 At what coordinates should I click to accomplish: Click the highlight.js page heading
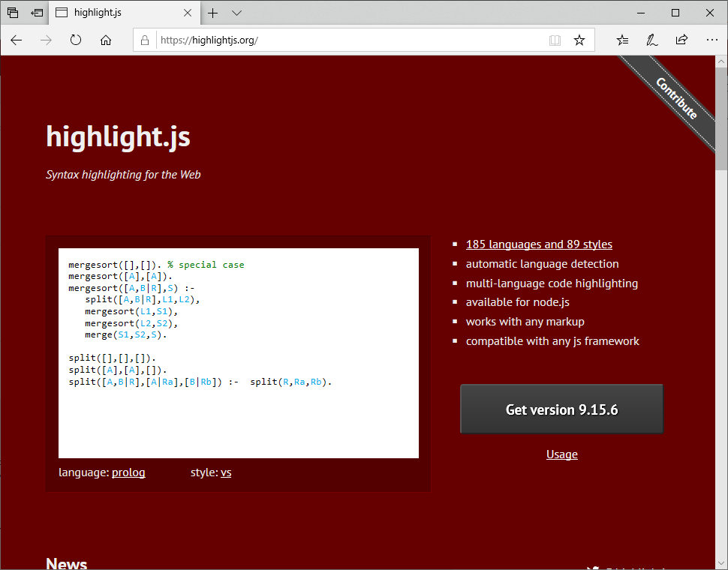118,137
